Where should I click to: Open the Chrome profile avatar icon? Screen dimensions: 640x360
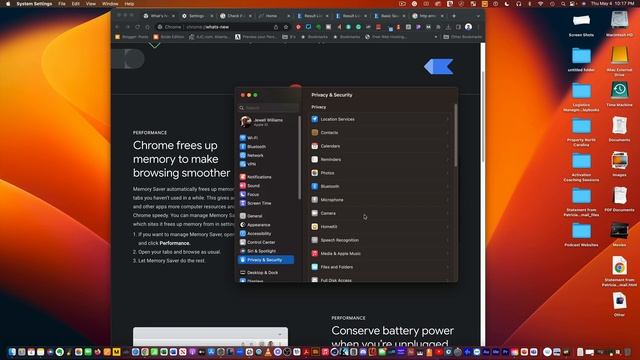(469, 27)
